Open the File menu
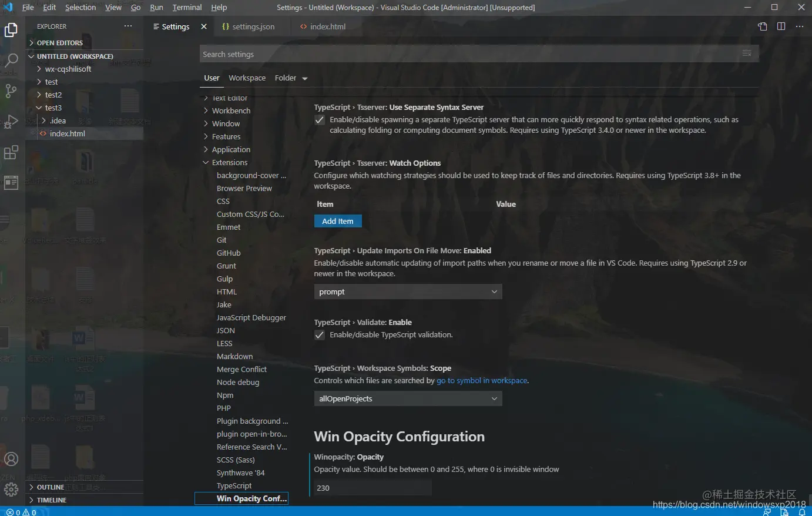 [28, 8]
